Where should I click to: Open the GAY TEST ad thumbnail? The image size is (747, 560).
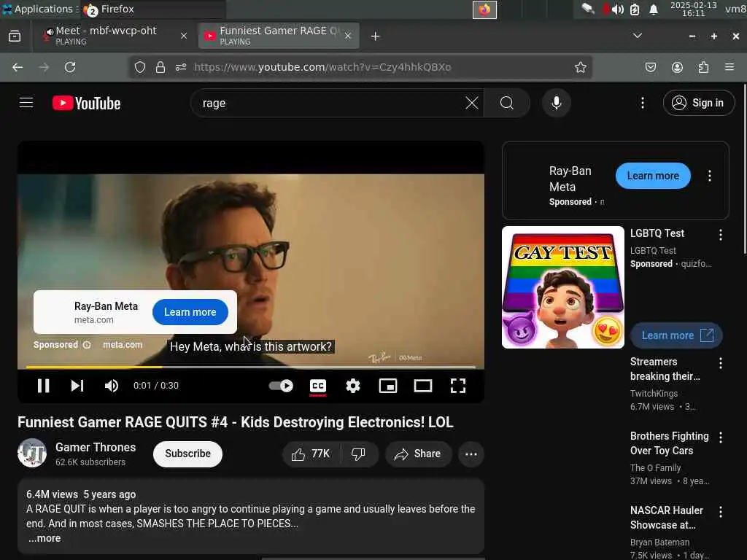click(562, 287)
